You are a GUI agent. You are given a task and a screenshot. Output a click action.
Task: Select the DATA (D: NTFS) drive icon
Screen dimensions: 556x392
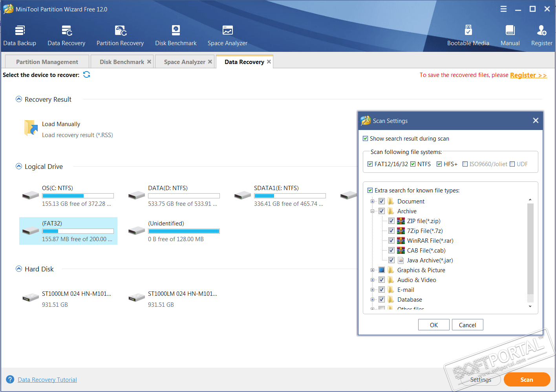(137, 195)
